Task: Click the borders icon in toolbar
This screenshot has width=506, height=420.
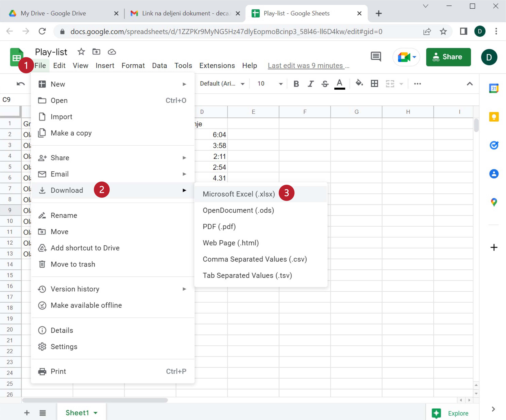Action: pos(374,84)
